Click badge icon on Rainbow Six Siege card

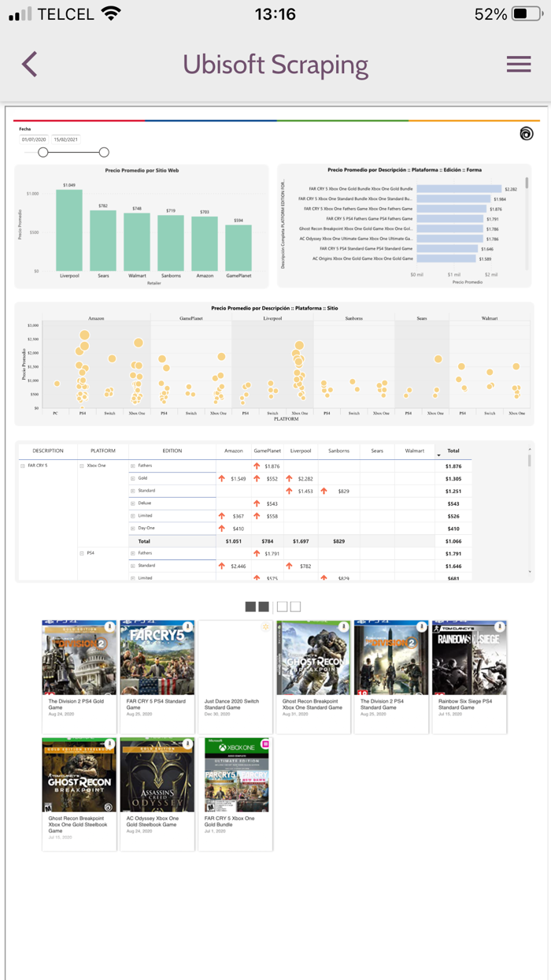click(500, 627)
